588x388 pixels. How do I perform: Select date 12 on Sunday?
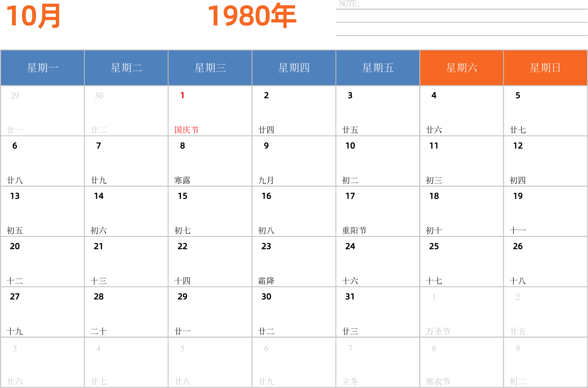coord(518,146)
